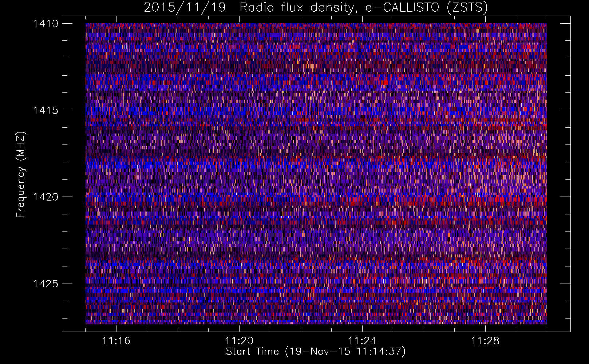Screen dimensions: 589x364
Task: Click the 1415 frequency axis label
Action: (x=46, y=110)
